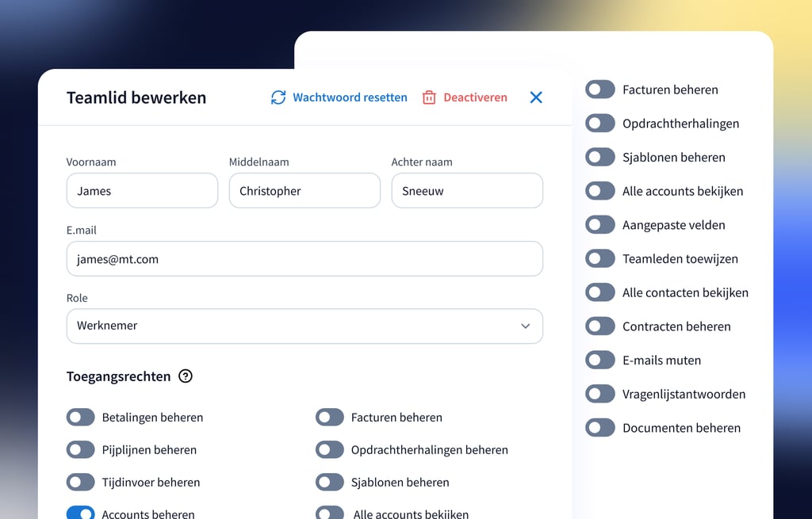The height and width of the screenshot is (519, 812).
Task: Open the Werknemer role combo box
Action: 304,326
